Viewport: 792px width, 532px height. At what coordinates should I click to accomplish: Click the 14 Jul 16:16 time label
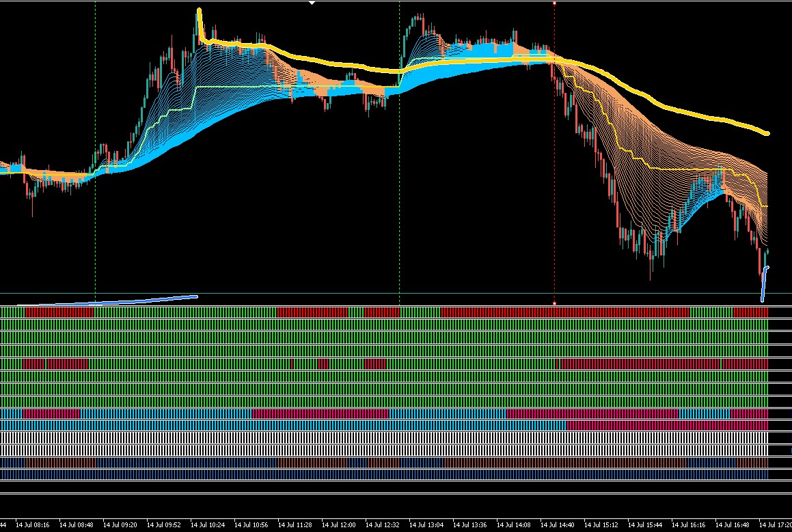click(689, 525)
